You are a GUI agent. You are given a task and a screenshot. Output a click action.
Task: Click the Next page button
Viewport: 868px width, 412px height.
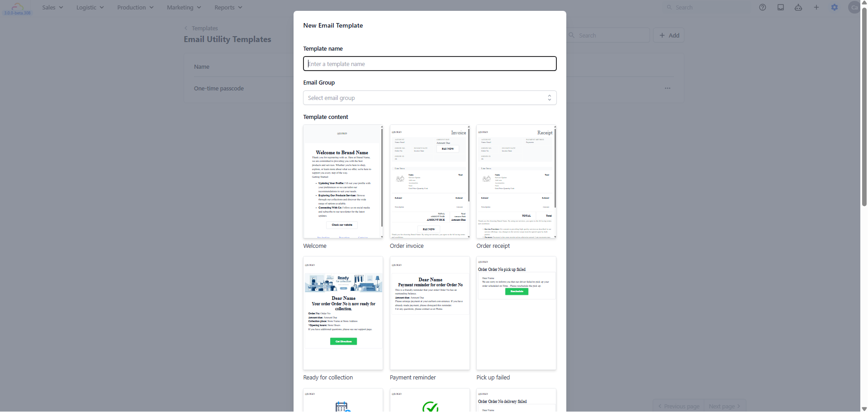[x=725, y=406]
